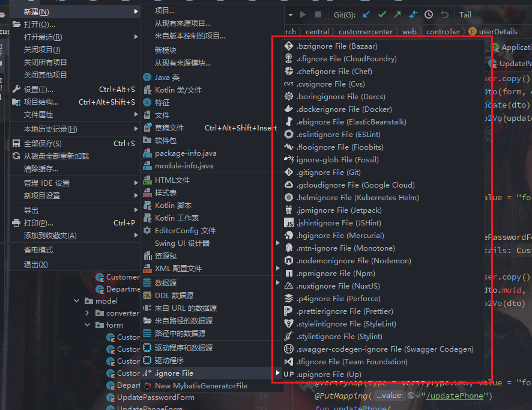Click the Swagger Codegen icon
532x410 pixels.
[289, 349]
